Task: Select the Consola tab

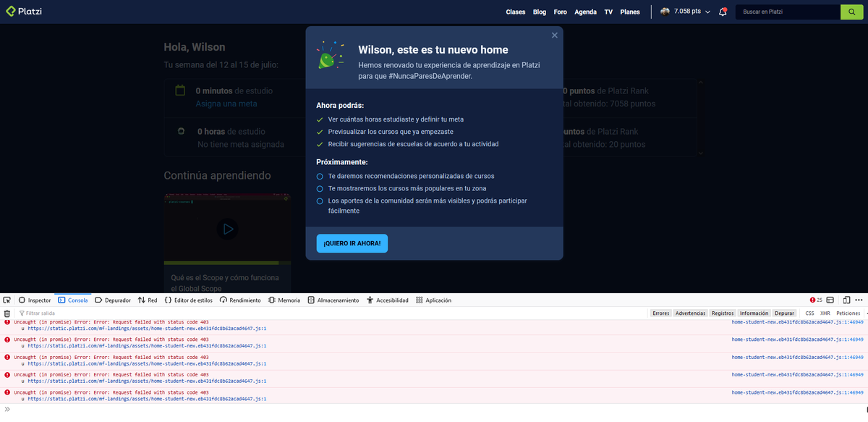Action: [x=73, y=300]
